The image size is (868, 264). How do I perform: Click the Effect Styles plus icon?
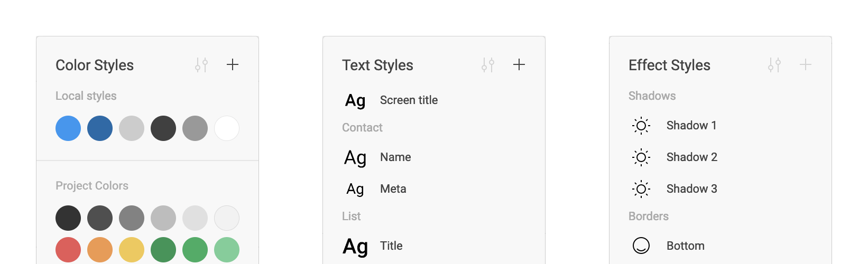(x=806, y=64)
